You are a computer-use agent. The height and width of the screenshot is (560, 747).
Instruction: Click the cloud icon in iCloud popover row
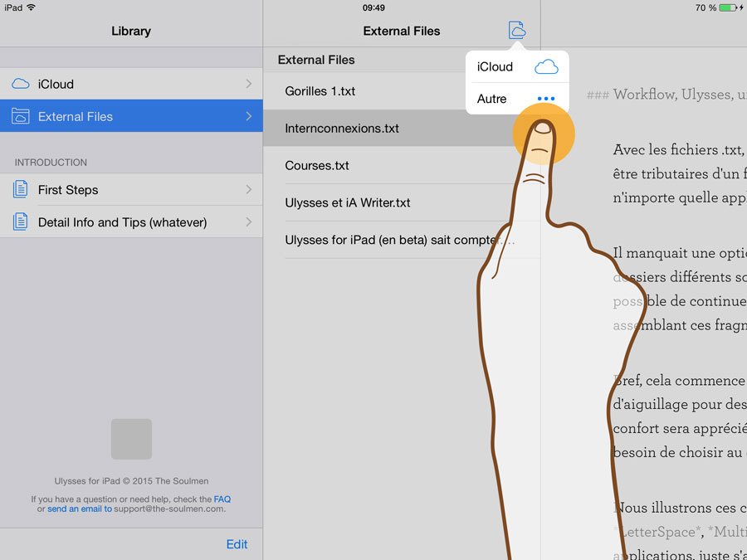pos(546,66)
